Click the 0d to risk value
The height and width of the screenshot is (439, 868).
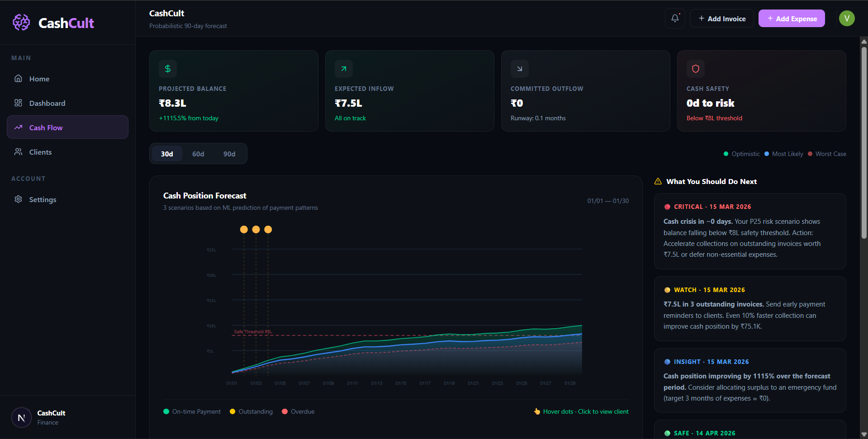click(710, 103)
